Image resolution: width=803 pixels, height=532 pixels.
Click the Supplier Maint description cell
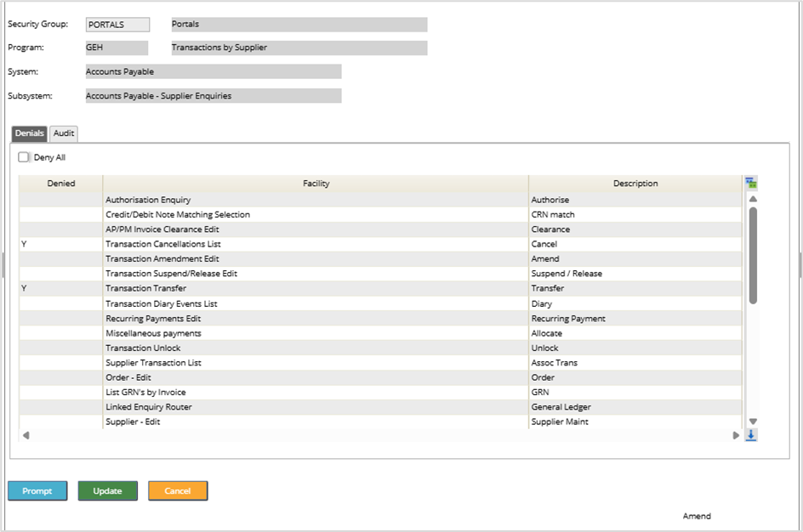coord(635,422)
